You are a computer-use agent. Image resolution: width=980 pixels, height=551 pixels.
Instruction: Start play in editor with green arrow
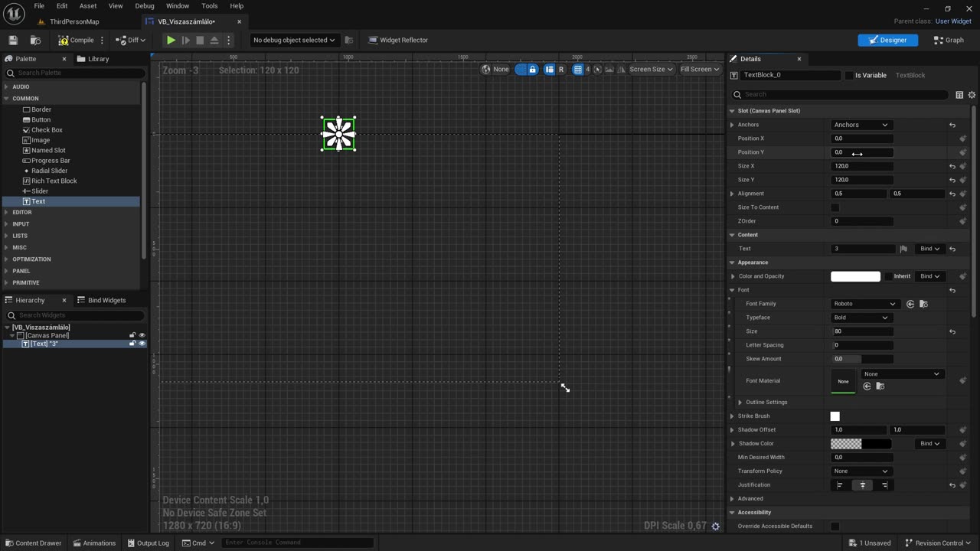click(171, 40)
